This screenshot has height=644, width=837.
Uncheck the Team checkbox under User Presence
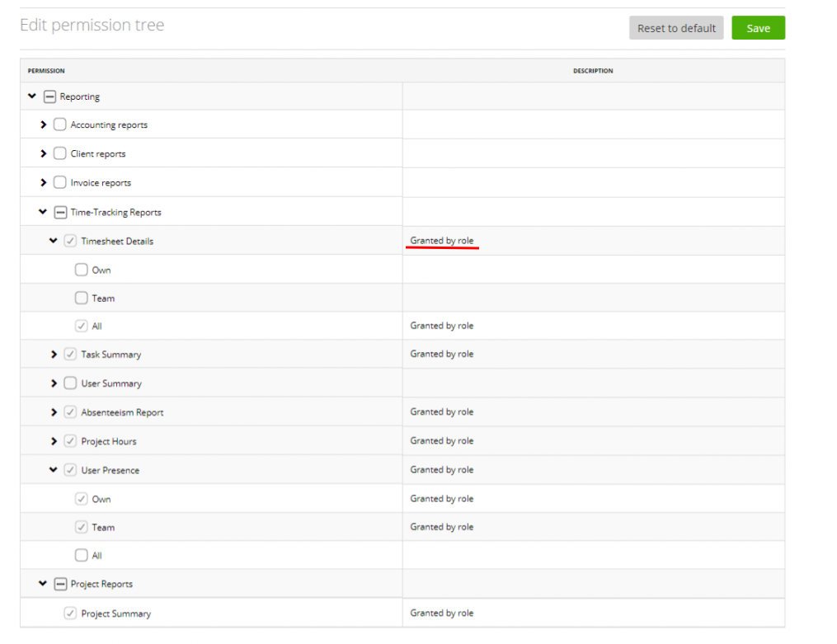point(81,527)
